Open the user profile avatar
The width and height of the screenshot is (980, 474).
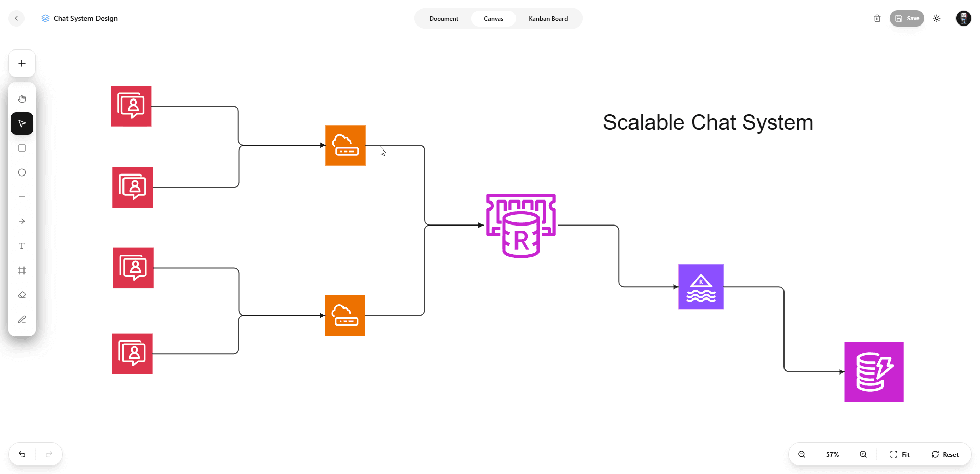point(964,18)
